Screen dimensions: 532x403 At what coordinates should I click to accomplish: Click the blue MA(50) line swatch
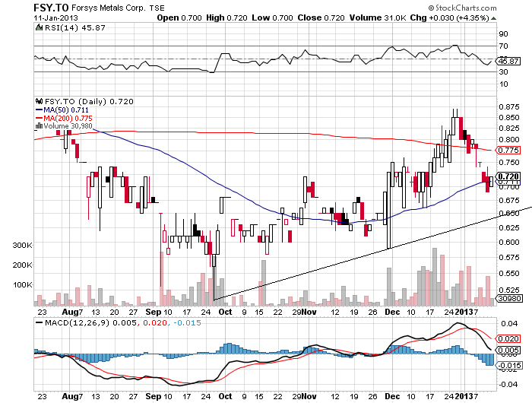click(39, 110)
